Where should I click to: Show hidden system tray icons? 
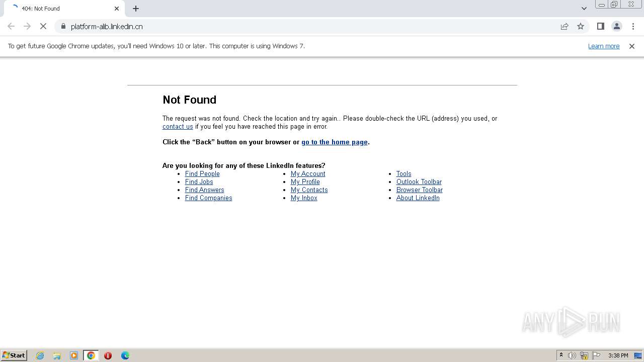click(561, 355)
